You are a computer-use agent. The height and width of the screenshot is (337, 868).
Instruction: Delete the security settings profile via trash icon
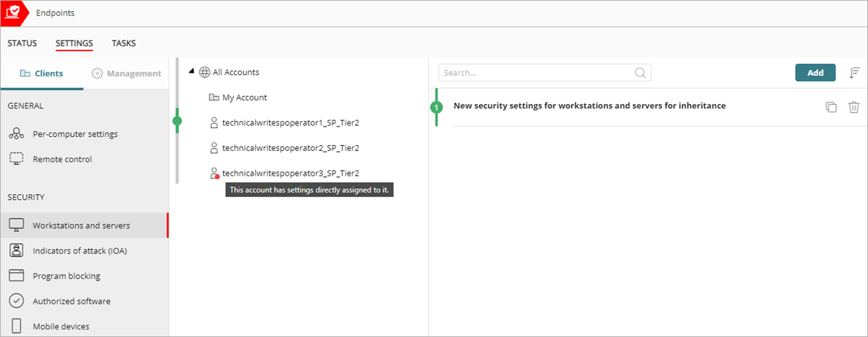coord(854,107)
